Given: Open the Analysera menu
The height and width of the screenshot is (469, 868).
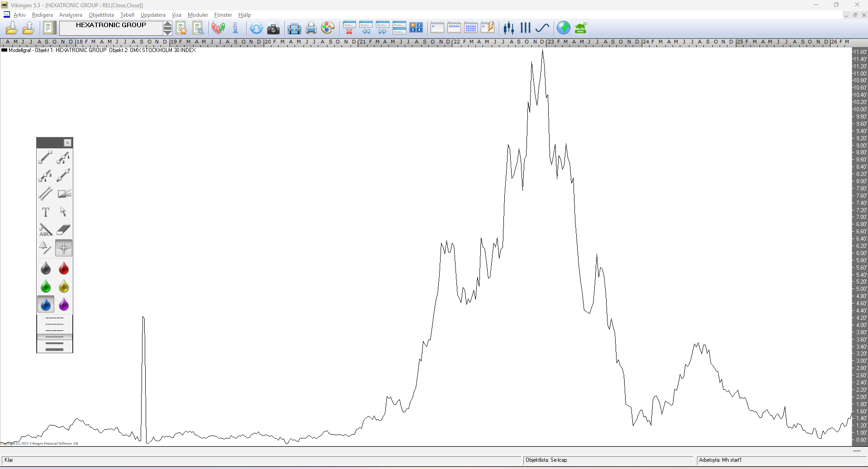Looking at the screenshot, I should (71, 15).
